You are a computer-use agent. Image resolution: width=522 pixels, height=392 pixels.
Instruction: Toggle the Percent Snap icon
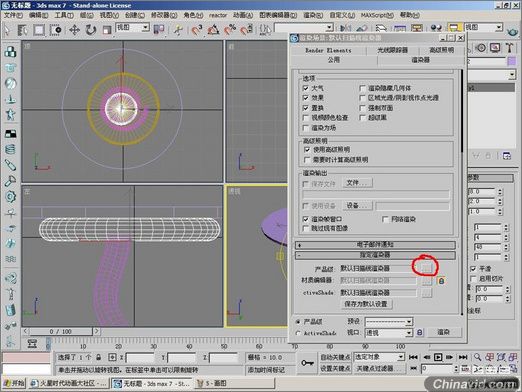(230, 30)
